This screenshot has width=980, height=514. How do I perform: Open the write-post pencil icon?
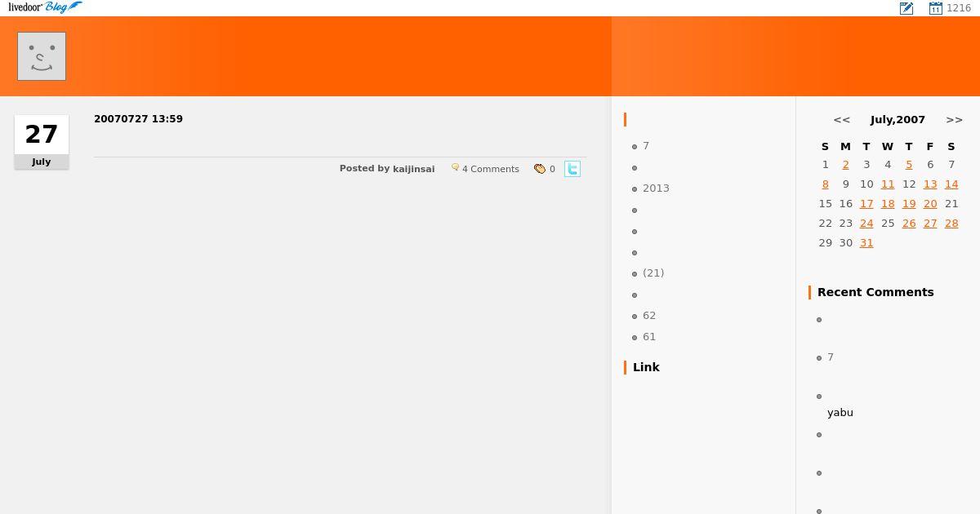906,8
